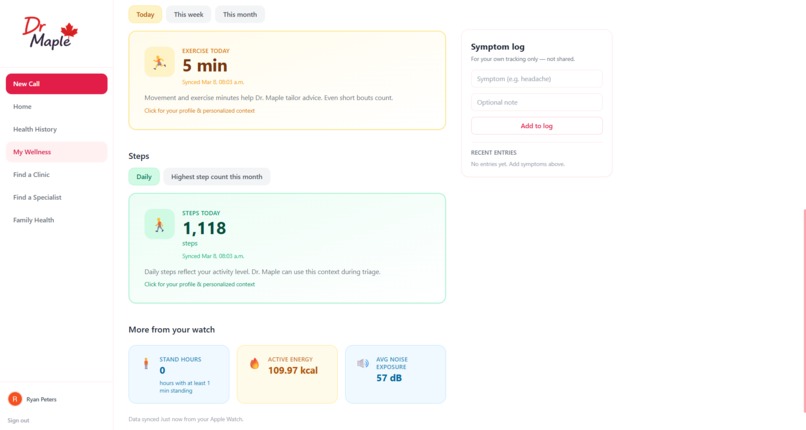Switch exercise view to This week
The height and width of the screenshot is (430, 806).
click(x=189, y=14)
